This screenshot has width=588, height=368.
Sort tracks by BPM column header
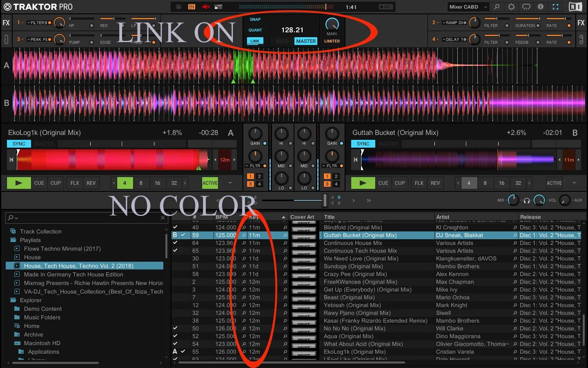222,217
